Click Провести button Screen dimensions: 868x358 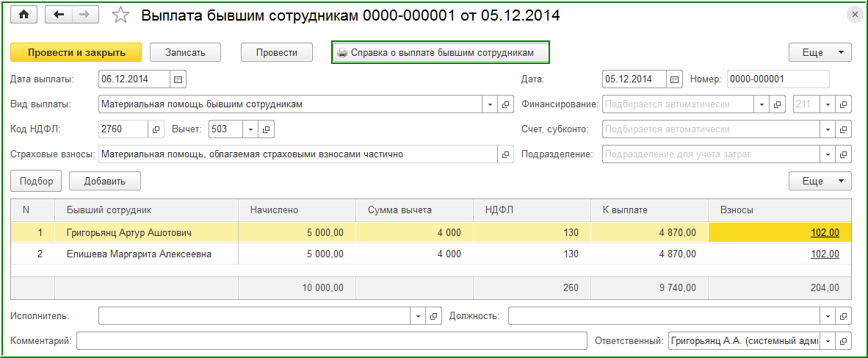[277, 53]
